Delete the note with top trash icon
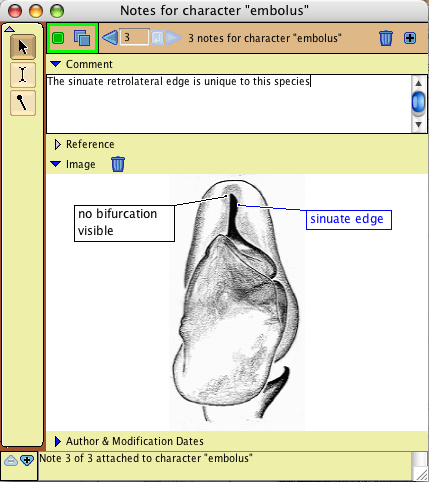Image resolution: width=429 pixels, height=482 pixels. (x=386, y=38)
